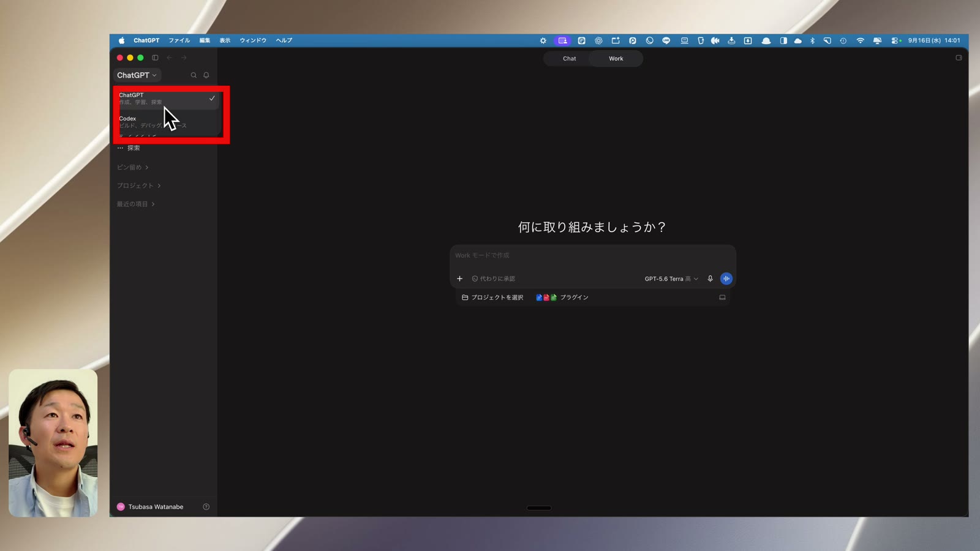This screenshot has width=980, height=551.
Task: Toggle 代わりに承認 option
Action: [x=493, y=279]
